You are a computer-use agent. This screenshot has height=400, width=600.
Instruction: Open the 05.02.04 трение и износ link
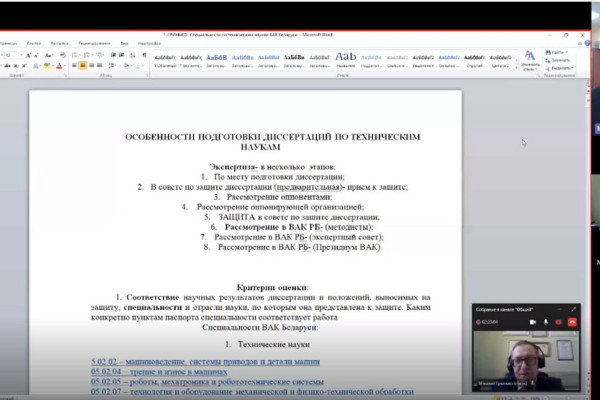click(x=151, y=369)
